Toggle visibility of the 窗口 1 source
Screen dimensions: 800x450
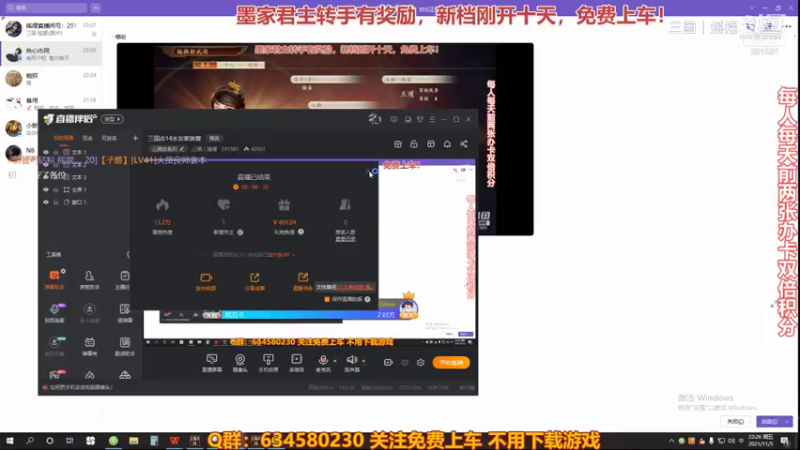(46, 202)
